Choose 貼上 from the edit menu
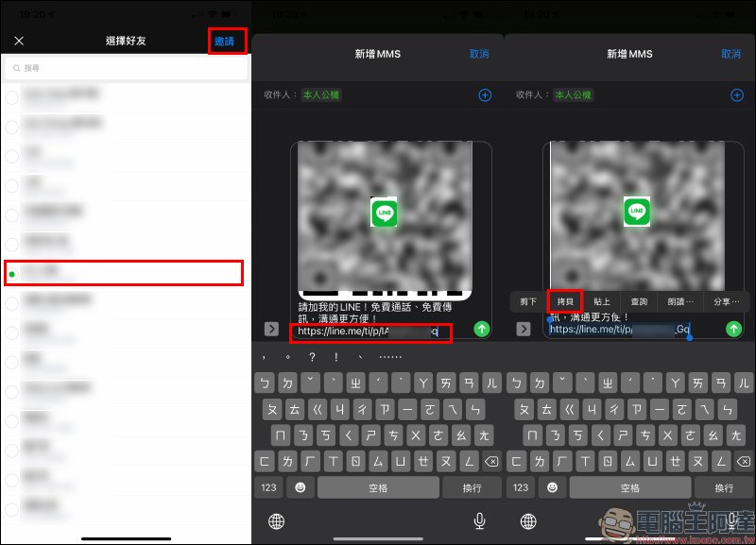 point(602,301)
